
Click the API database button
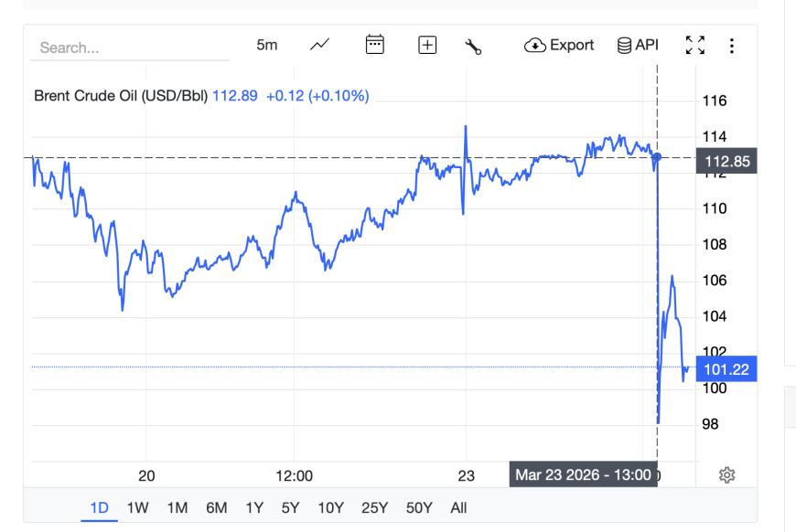pos(638,45)
